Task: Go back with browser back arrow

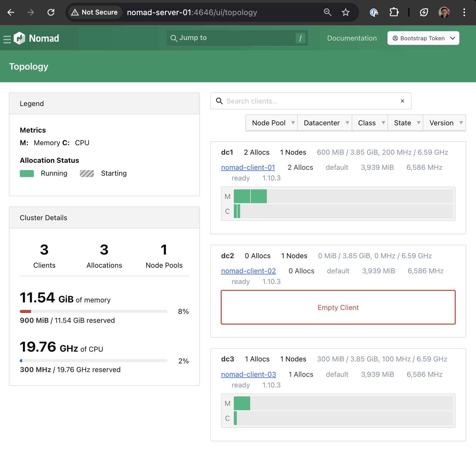Action: pyautogui.click(x=11, y=12)
